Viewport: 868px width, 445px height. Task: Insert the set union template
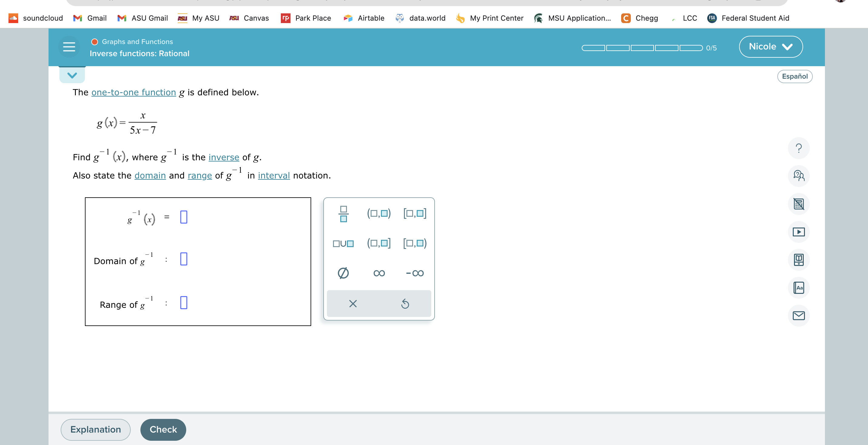342,243
